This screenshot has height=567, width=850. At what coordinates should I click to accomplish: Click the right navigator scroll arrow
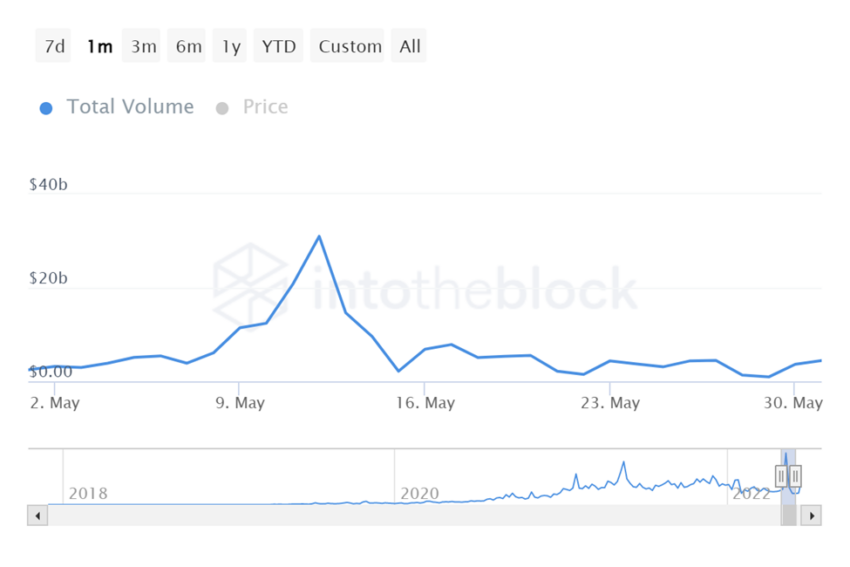pos(812,516)
